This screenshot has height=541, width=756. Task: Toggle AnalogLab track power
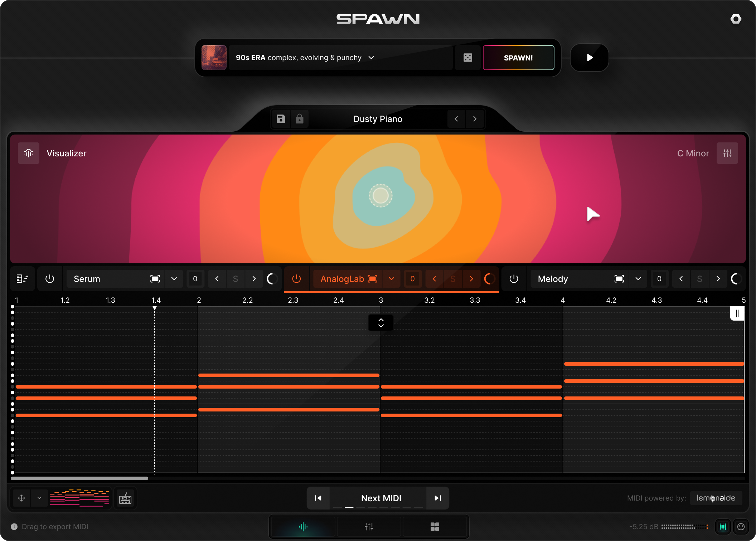point(296,279)
